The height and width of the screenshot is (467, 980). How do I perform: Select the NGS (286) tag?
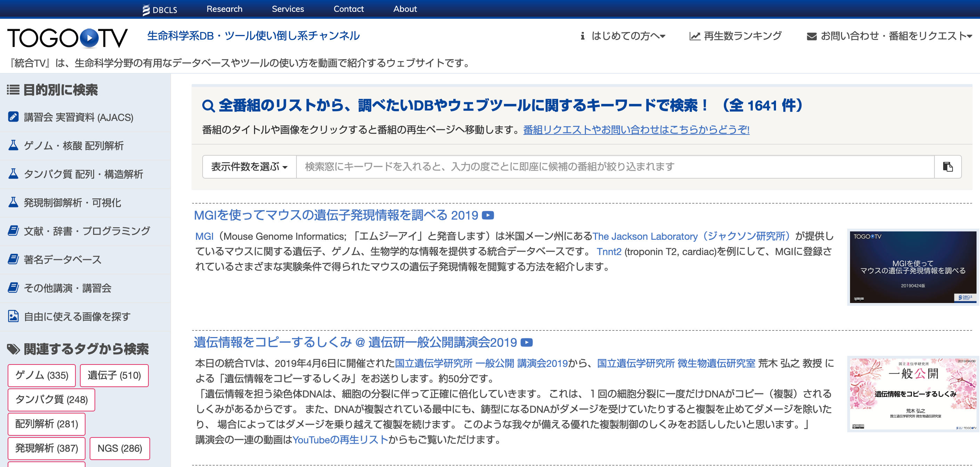click(120, 448)
